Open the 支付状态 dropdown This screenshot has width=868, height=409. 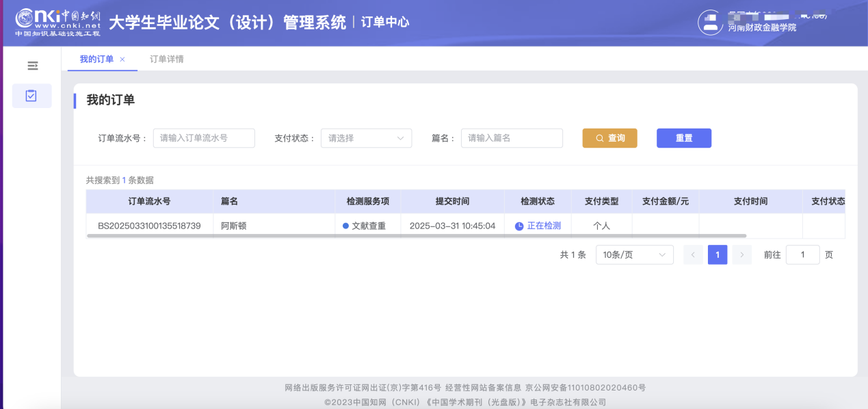(366, 138)
